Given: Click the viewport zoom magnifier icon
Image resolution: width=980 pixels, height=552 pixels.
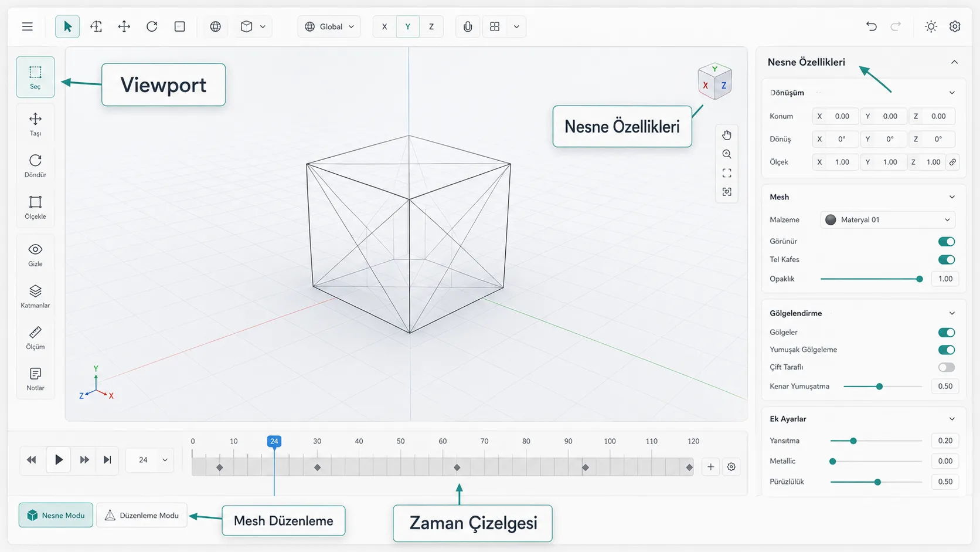Looking at the screenshot, I should [727, 154].
